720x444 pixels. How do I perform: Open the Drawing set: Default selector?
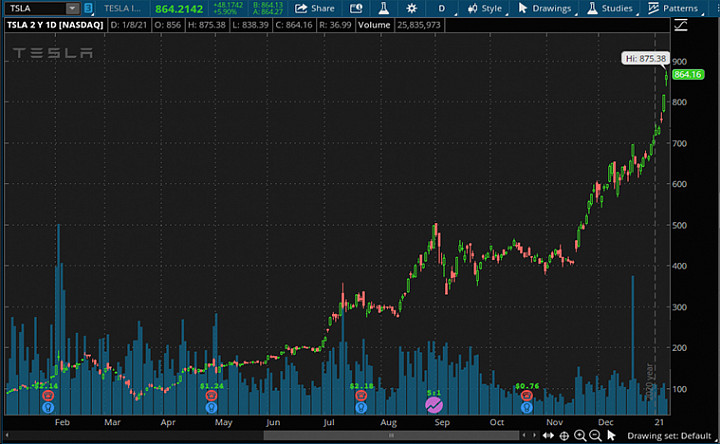[x=669, y=436]
